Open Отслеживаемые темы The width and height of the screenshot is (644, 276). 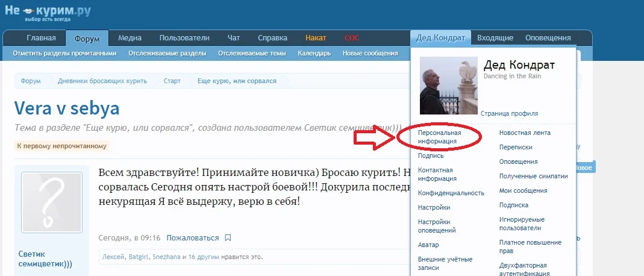coord(252,54)
